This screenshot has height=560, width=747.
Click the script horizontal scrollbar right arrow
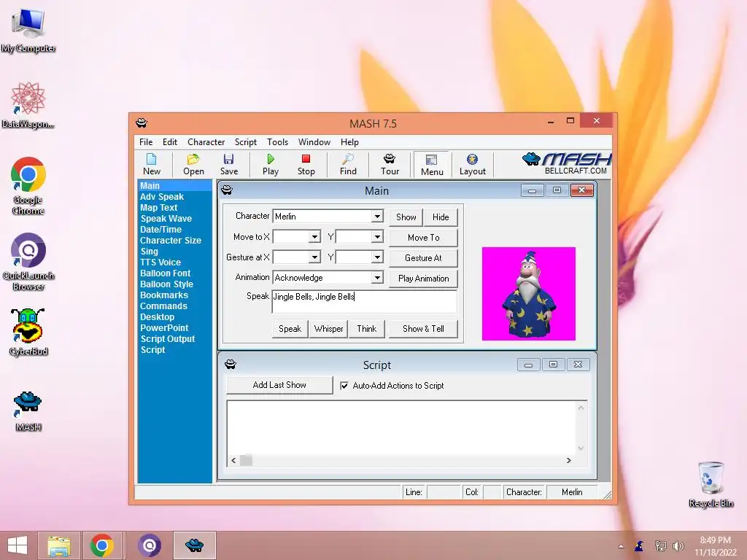568,460
